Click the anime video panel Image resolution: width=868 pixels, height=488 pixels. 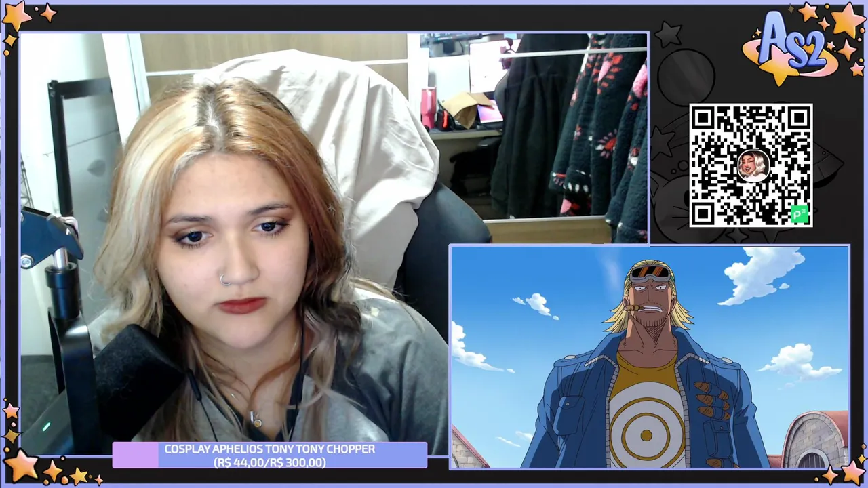650,357
